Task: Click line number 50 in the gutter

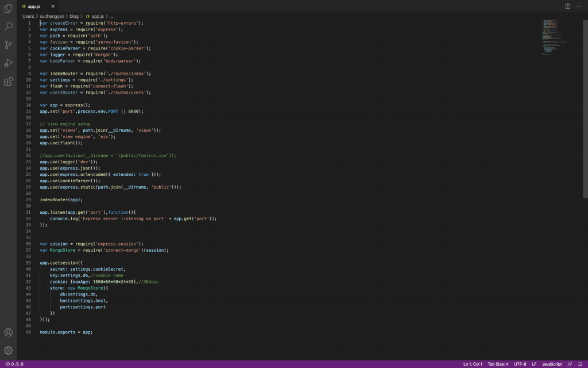Action: tap(28, 332)
